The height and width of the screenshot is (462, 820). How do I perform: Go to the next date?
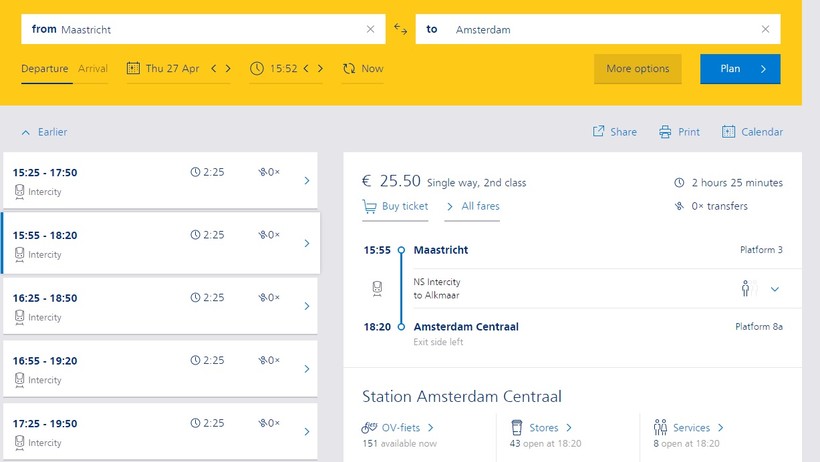(228, 69)
